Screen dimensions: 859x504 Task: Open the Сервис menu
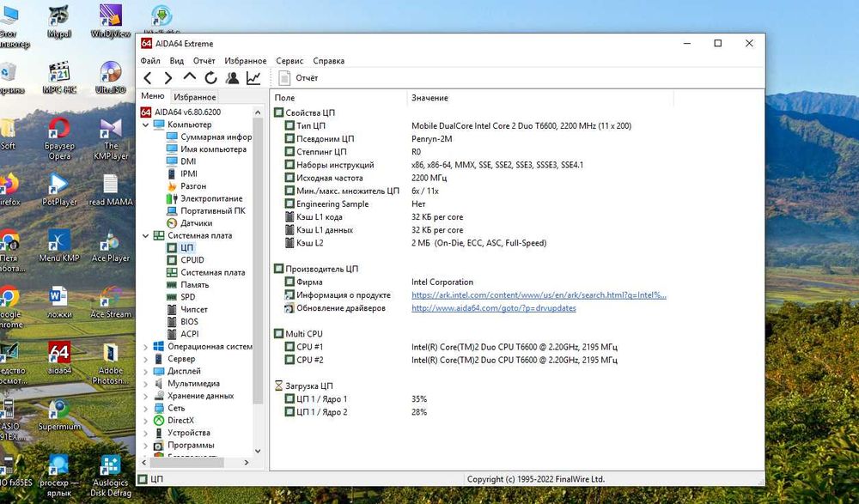tap(289, 61)
